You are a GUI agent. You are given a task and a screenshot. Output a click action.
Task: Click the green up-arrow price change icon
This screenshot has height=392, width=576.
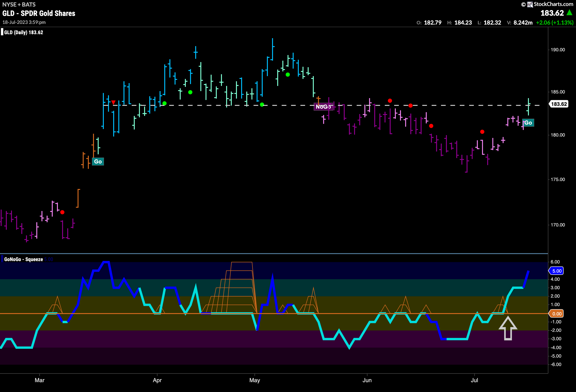point(570,12)
